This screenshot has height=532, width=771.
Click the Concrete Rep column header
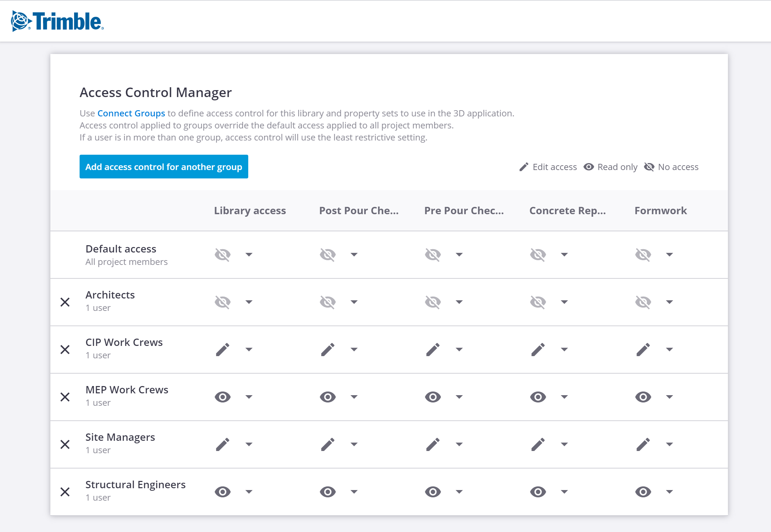[567, 211]
